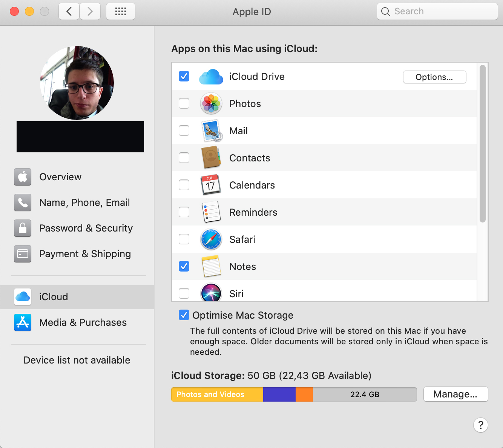Viewport: 503px width, 448px height.
Task: Click the 'Calendars' row label
Action: coord(252,185)
